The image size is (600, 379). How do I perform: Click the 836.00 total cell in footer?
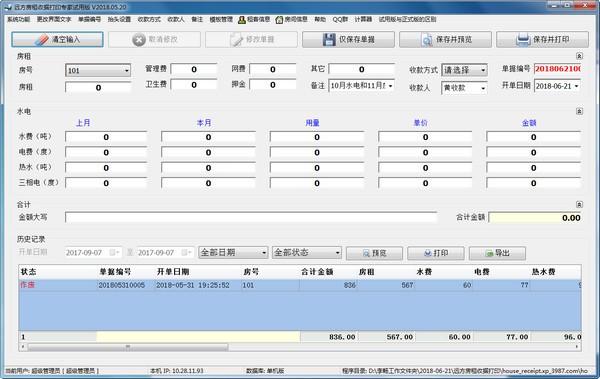click(329, 337)
